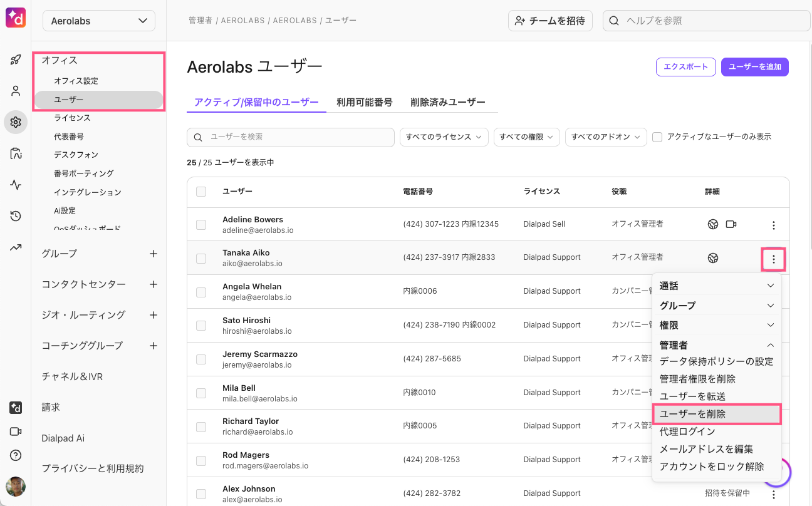Image resolution: width=812 pixels, height=506 pixels.
Task: Open the video camera icon in left rail
Action: [16, 431]
